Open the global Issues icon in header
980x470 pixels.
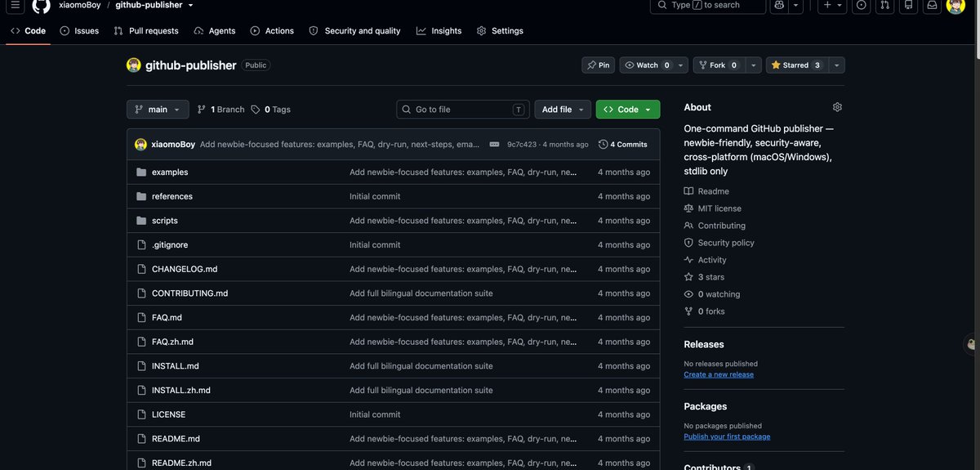tap(861, 5)
